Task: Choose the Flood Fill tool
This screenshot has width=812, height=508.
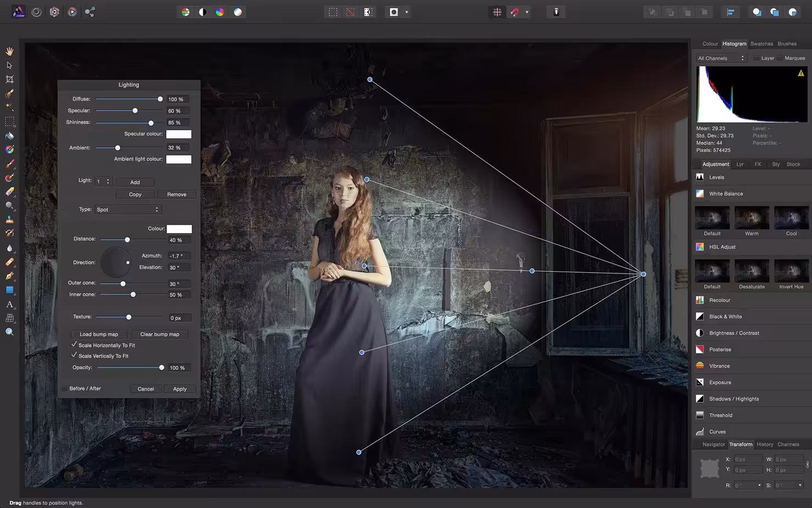Action: pyautogui.click(x=9, y=136)
